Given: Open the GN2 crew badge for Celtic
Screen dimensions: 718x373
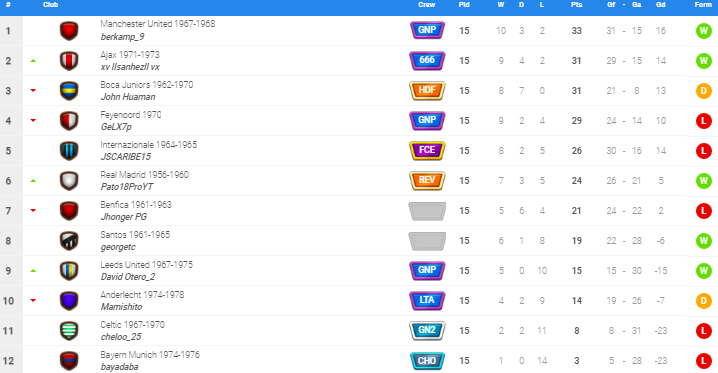Looking at the screenshot, I should click(x=427, y=330).
